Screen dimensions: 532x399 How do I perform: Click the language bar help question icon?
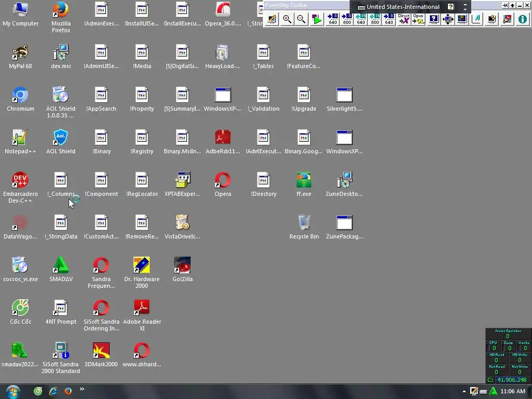pos(450,7)
